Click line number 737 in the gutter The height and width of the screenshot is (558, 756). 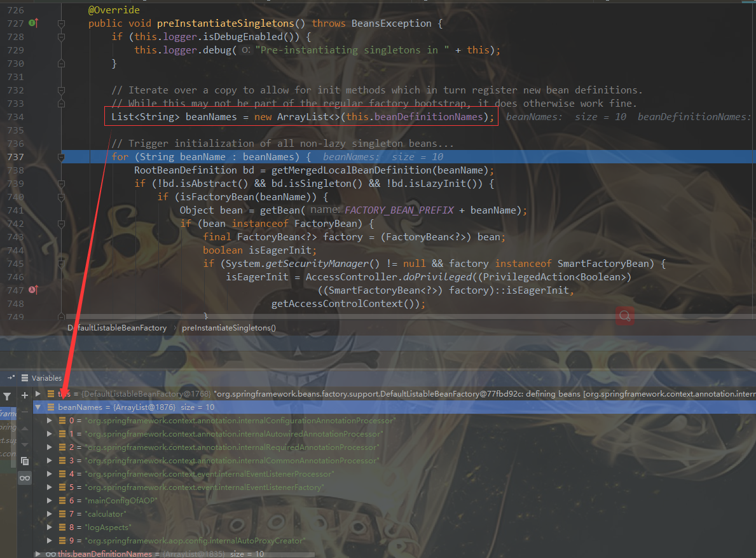point(15,156)
